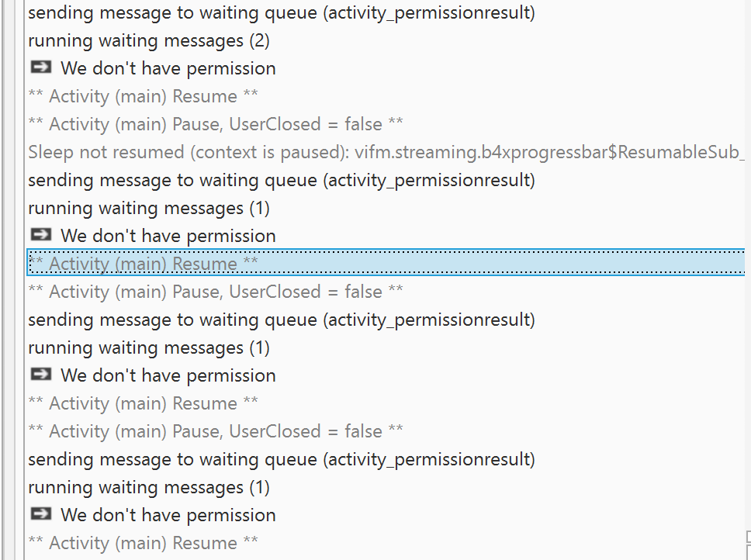Select the last "Activity (main) Resume" log line
This screenshot has height=560, width=751.
coord(144,543)
